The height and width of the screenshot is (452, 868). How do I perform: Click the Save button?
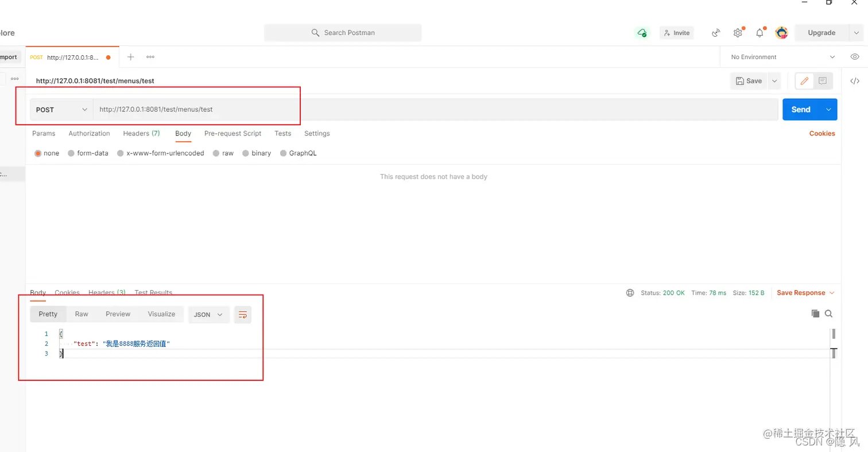pos(749,81)
